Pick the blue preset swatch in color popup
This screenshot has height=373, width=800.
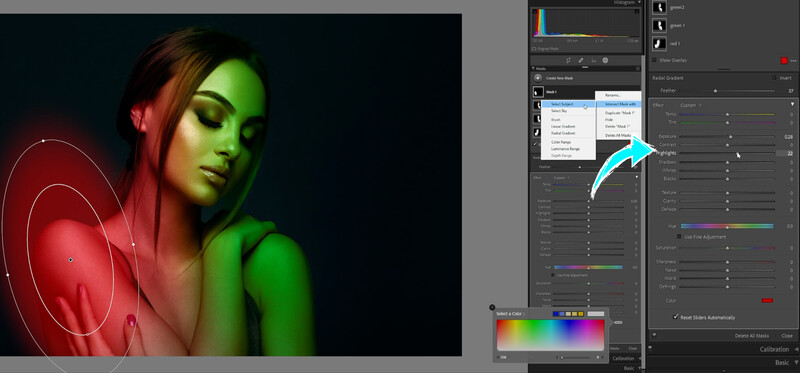pyautogui.click(x=556, y=314)
